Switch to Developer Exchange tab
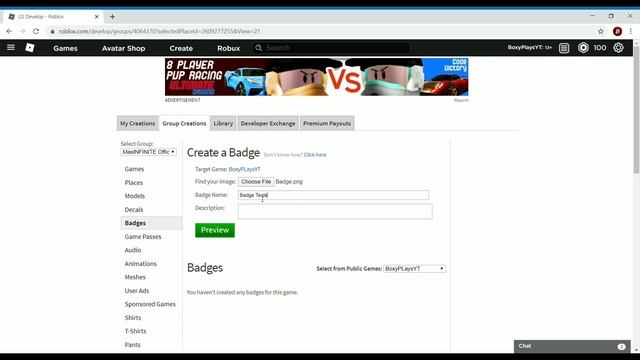 pyautogui.click(x=268, y=123)
